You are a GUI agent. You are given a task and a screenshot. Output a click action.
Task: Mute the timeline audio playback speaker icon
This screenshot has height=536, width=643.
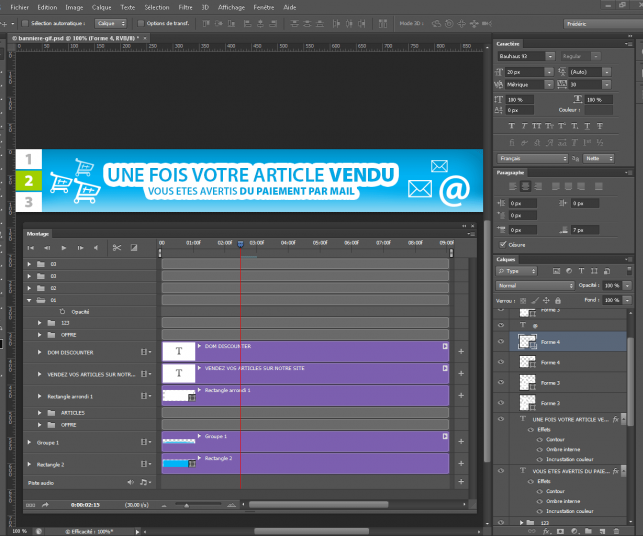click(x=96, y=248)
